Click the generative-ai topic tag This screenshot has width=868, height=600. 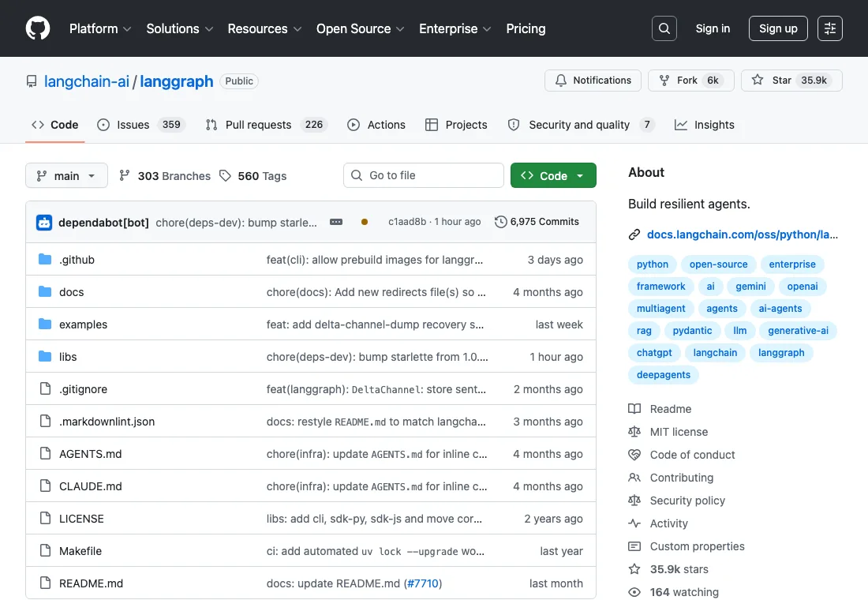point(798,331)
